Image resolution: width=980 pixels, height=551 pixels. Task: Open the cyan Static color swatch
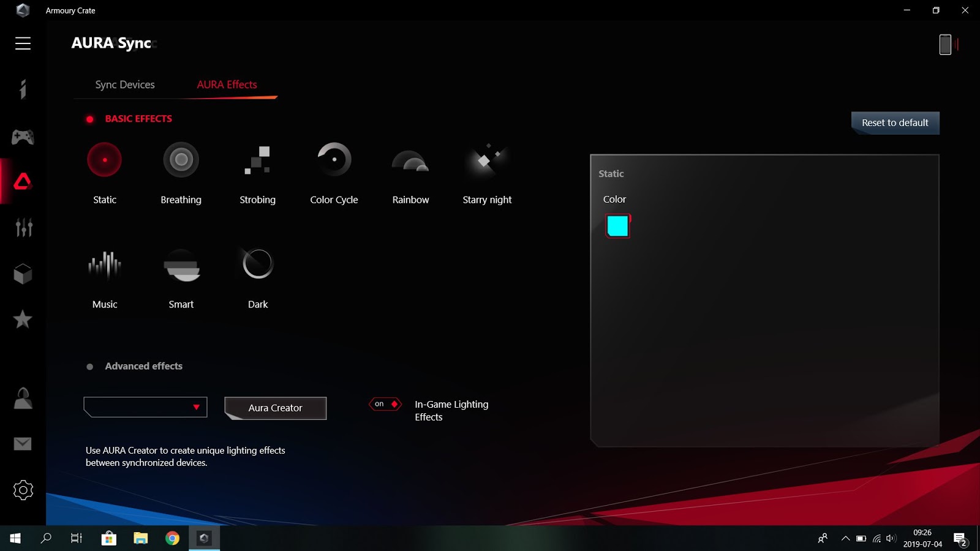pos(617,226)
